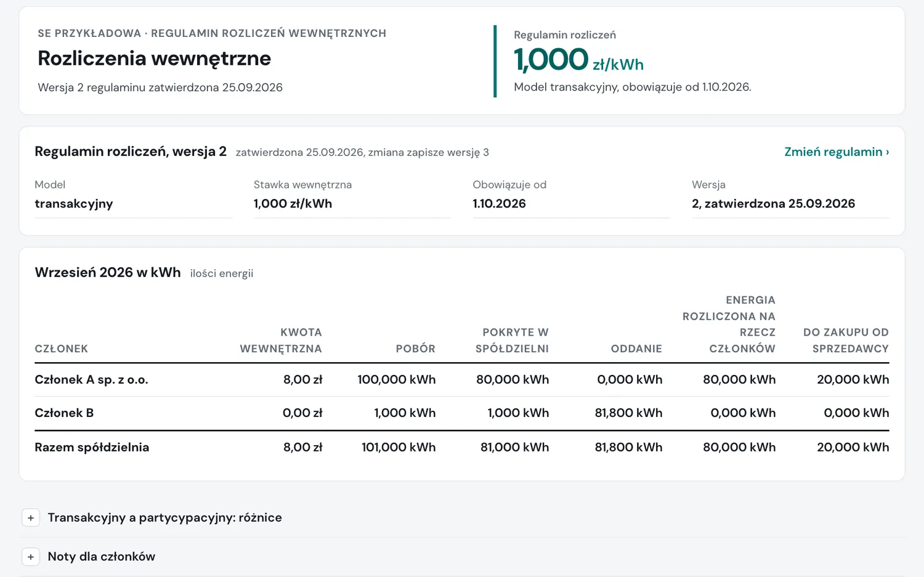Viewport: 924px width, 577px height.
Task: Click the Kwota wewnętrzna column header
Action: click(x=281, y=341)
